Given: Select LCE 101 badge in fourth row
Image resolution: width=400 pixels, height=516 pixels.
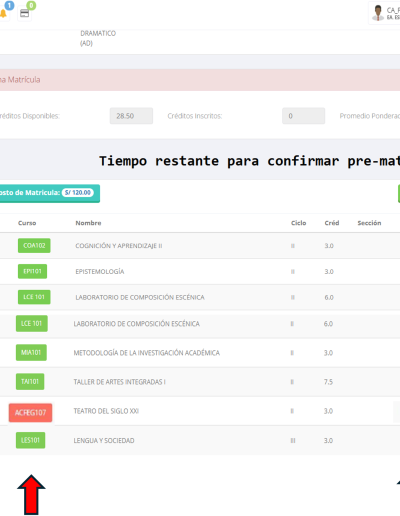Looking at the screenshot, I should (x=32, y=323).
